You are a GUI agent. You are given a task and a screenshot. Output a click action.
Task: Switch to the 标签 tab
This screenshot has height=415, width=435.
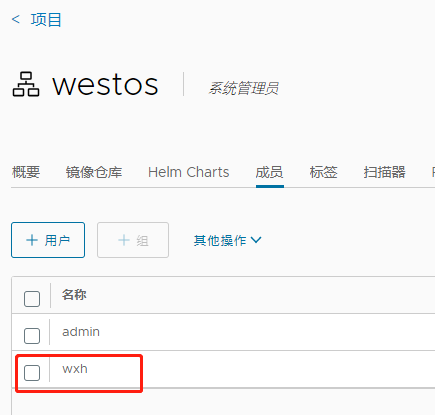(323, 172)
